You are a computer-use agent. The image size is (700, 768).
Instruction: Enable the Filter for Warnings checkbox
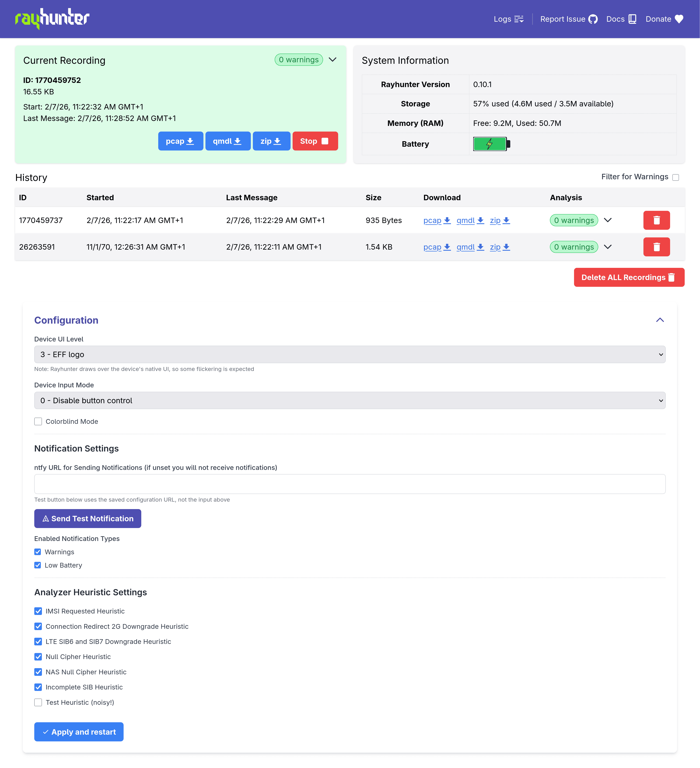click(x=675, y=177)
